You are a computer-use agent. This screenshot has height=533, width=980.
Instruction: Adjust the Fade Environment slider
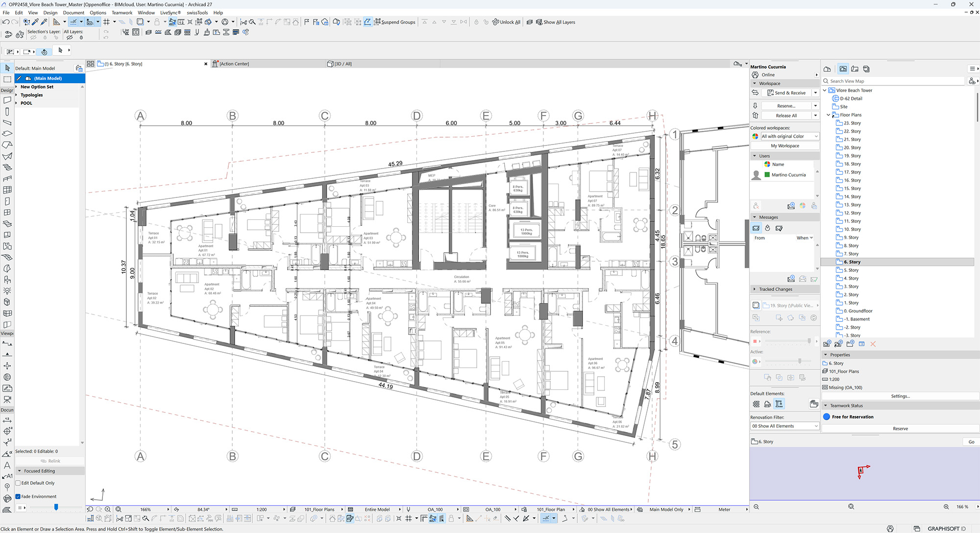(x=56, y=507)
